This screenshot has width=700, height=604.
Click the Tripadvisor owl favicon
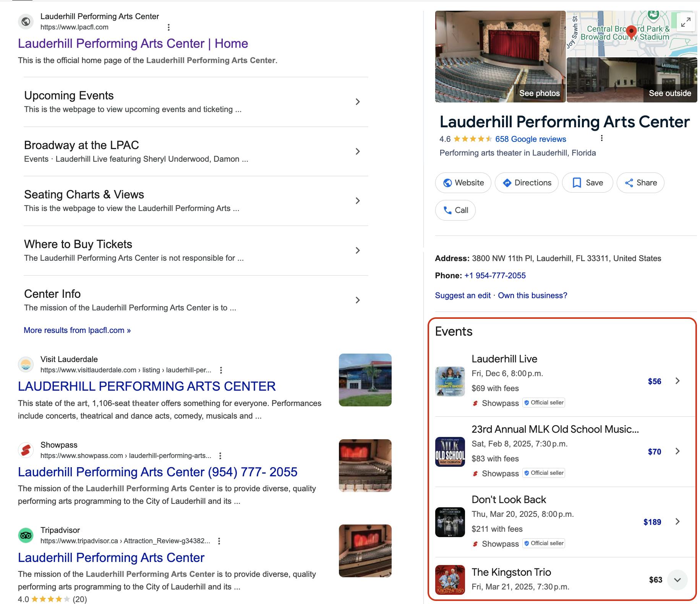coord(26,535)
